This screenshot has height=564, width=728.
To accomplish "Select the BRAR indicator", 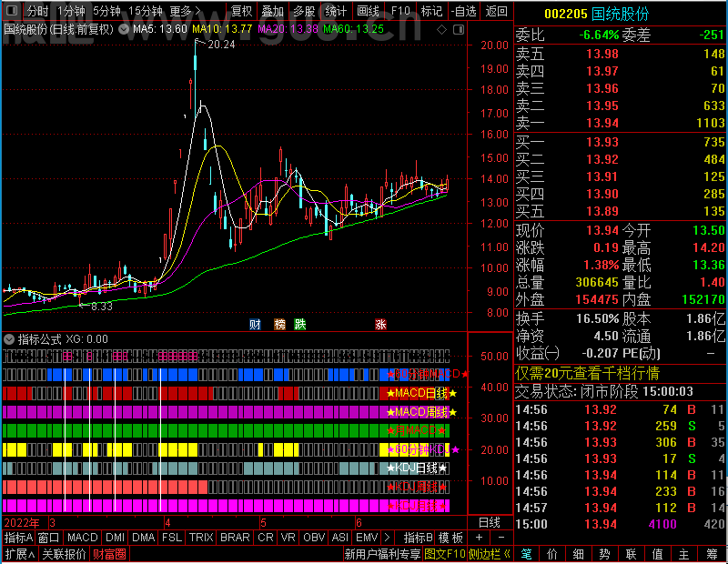I will click(235, 538).
